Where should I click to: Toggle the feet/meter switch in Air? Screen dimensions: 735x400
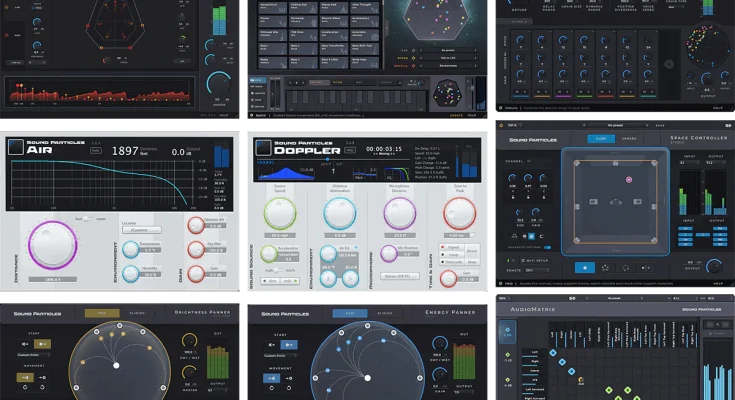click(87, 218)
